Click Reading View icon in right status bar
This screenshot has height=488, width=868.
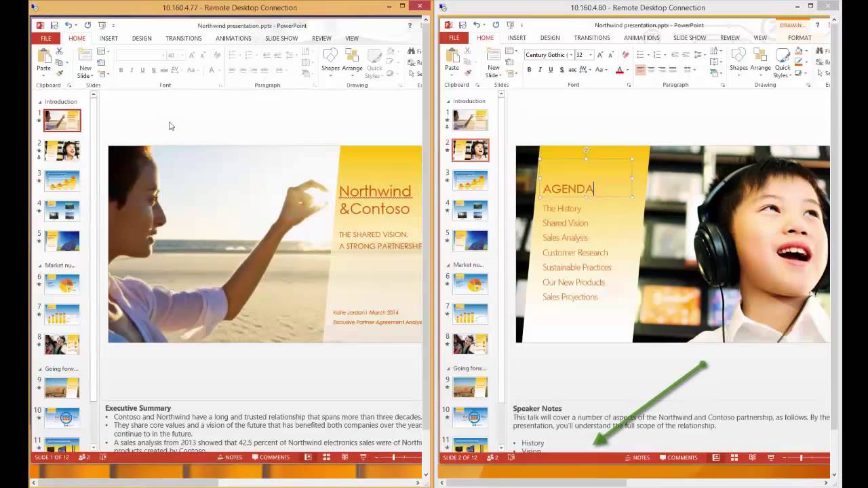[x=752, y=457]
